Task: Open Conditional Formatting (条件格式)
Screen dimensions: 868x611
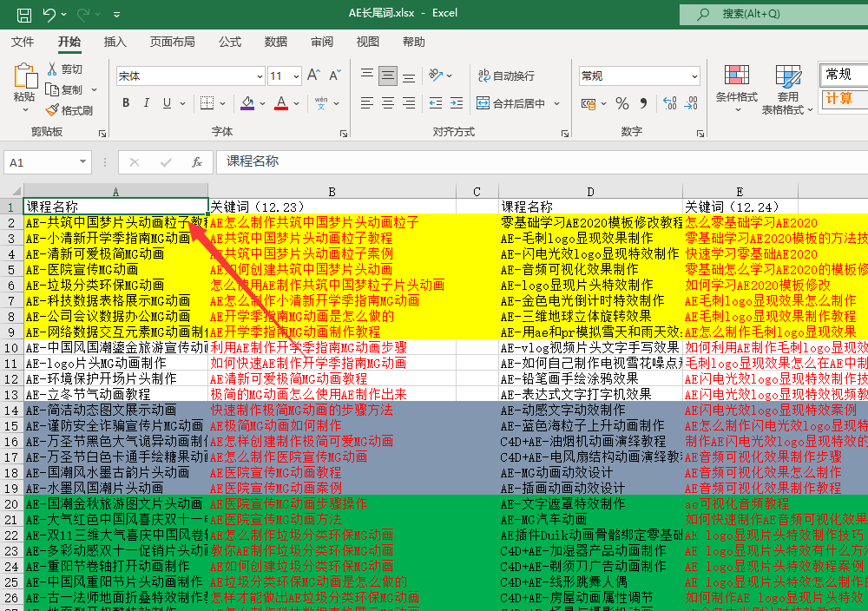Action: coord(736,89)
